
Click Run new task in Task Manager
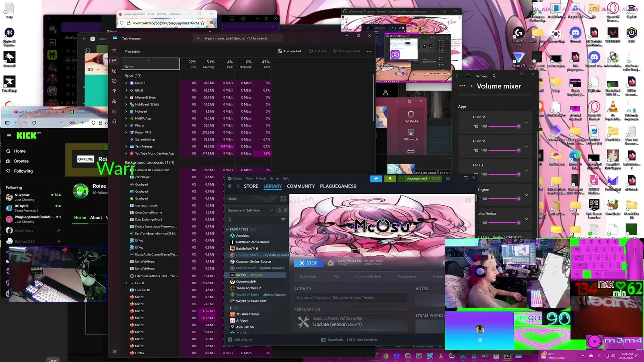pos(290,51)
